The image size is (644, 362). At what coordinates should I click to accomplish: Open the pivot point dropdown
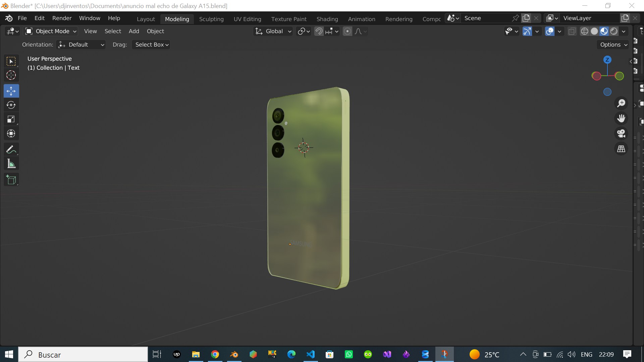(304, 31)
